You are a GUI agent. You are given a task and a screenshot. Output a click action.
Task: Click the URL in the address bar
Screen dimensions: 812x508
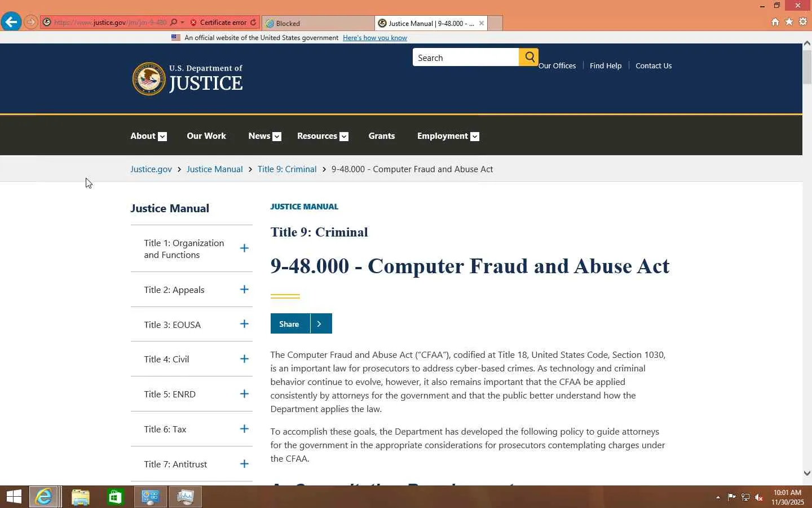click(110, 23)
